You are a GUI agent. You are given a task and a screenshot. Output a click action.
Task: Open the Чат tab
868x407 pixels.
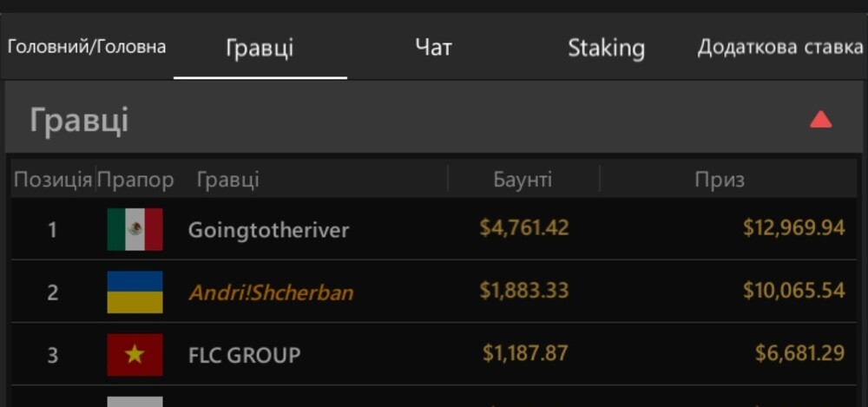[x=433, y=47]
